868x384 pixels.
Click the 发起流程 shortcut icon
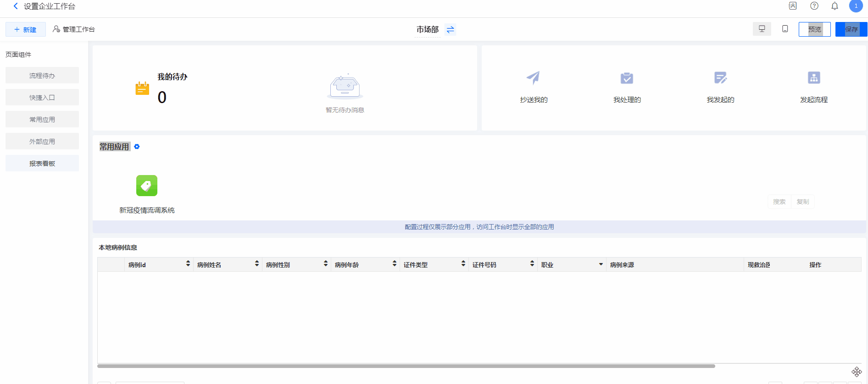[814, 78]
